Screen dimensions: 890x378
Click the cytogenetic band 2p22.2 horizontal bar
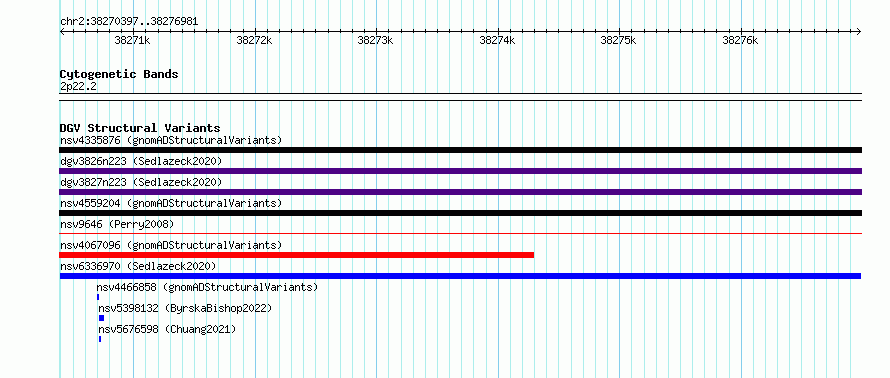point(460,97)
